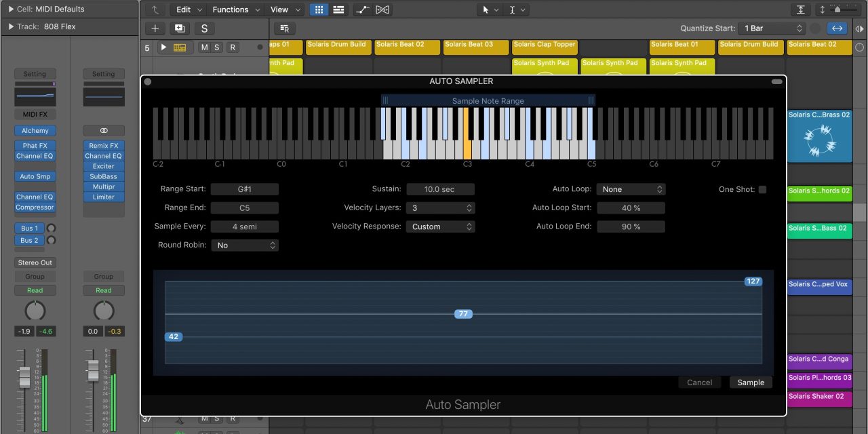Open the Auto Loop dropdown
Image resolution: width=868 pixels, height=434 pixels.
click(631, 190)
